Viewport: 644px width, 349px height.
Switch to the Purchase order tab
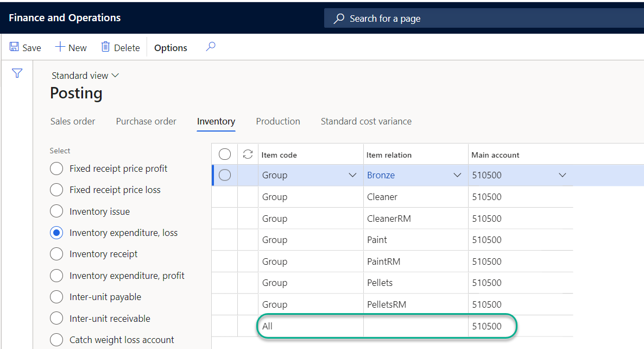146,121
